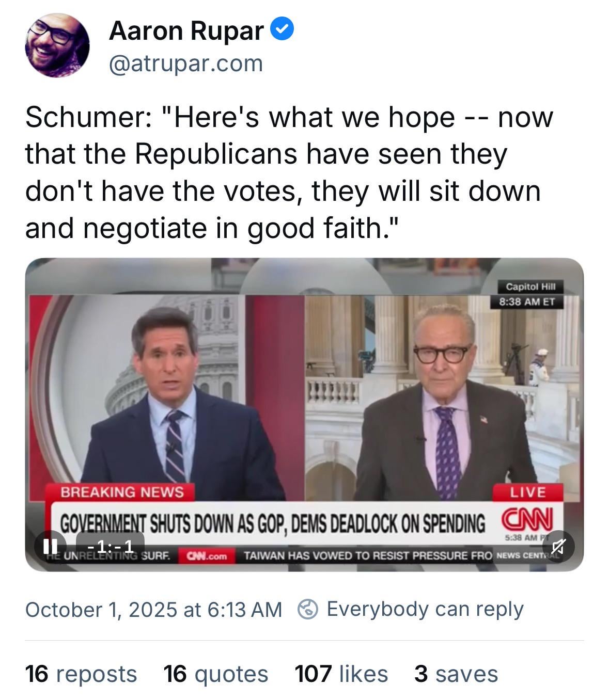Open the "Everybody can reply" setting
The width and height of the screenshot is (609, 700).
point(425,609)
